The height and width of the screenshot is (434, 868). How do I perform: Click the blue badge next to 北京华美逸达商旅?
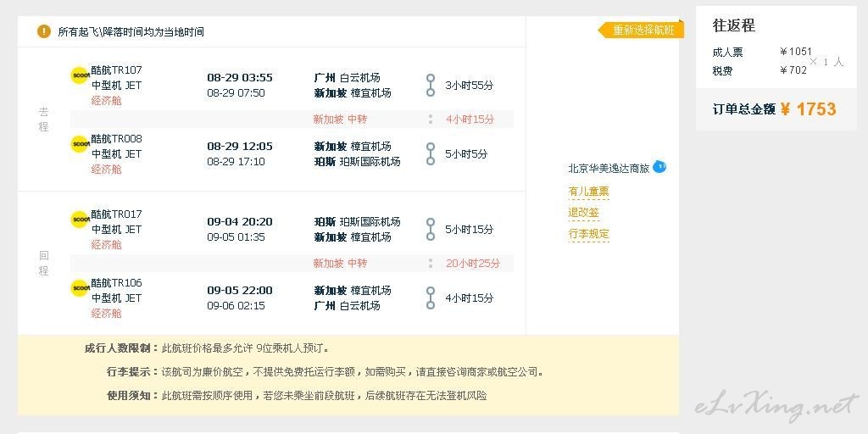659,166
